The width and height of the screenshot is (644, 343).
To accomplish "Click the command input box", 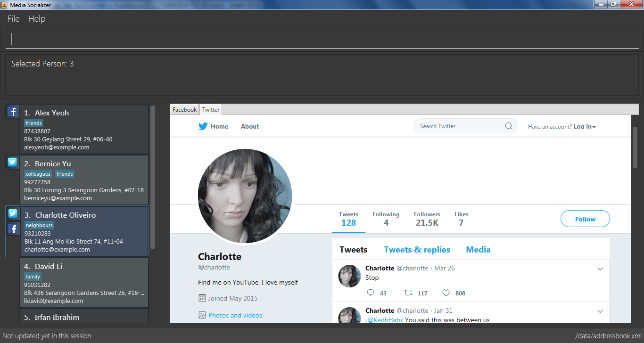I will point(322,39).
